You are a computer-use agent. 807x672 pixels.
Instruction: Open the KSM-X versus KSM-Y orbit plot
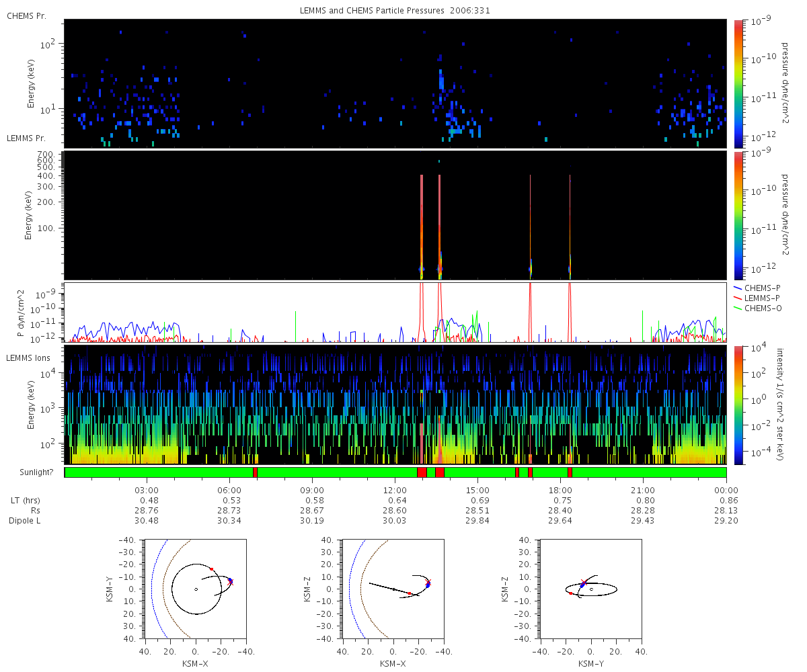tap(196, 589)
